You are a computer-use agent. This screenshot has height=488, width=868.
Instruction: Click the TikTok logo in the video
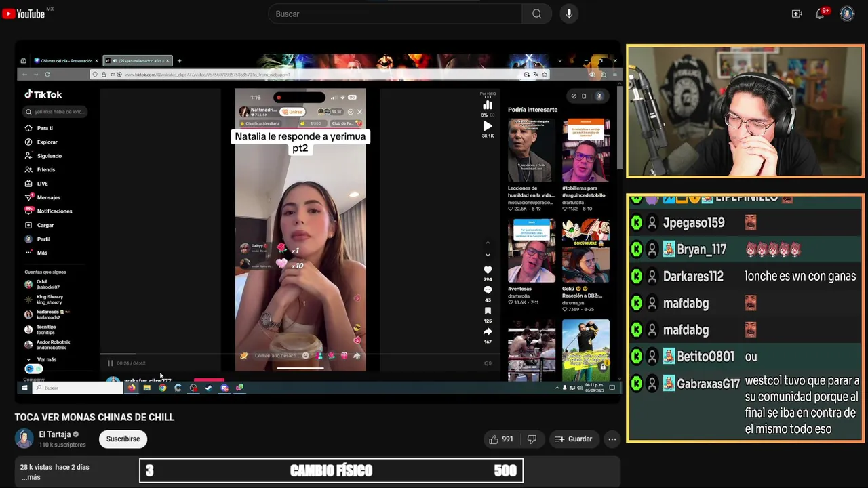pyautogui.click(x=43, y=95)
